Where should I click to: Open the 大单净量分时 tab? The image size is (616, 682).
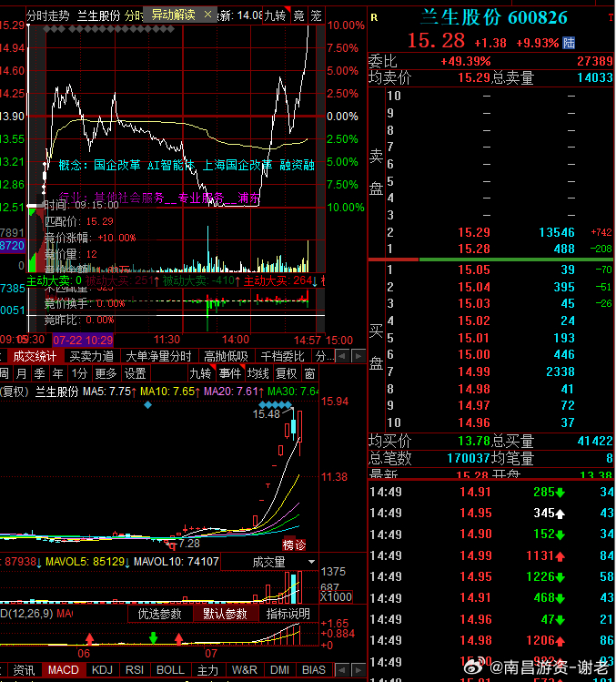(x=158, y=356)
